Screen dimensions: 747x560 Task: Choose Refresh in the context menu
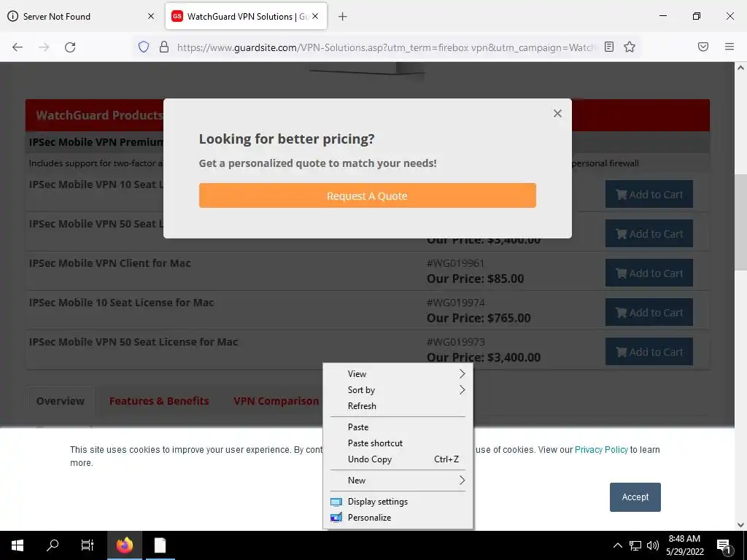click(398, 406)
